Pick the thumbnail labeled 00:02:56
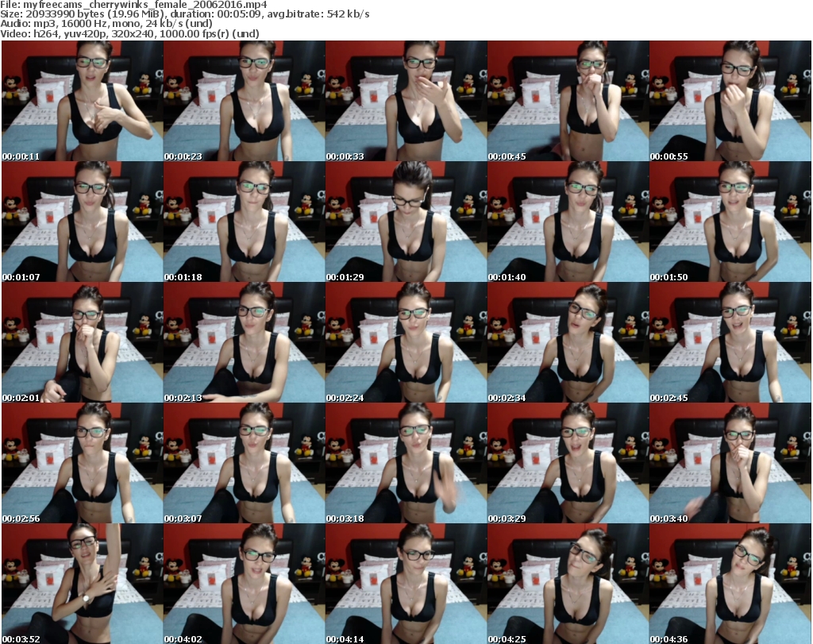The width and height of the screenshot is (813, 644). click(x=83, y=463)
